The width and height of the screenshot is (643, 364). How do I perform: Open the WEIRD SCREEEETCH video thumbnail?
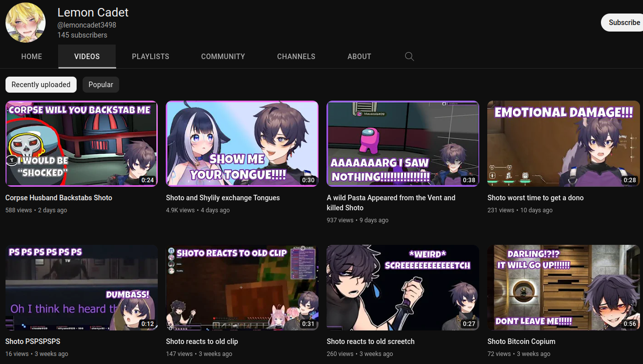point(403,287)
